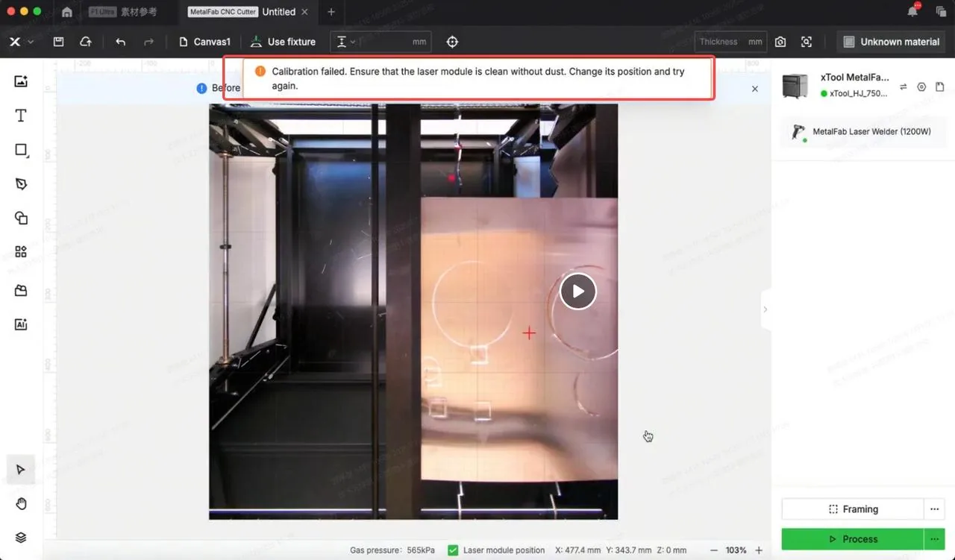Save the project with the disk icon
The image size is (955, 560).
click(x=58, y=42)
